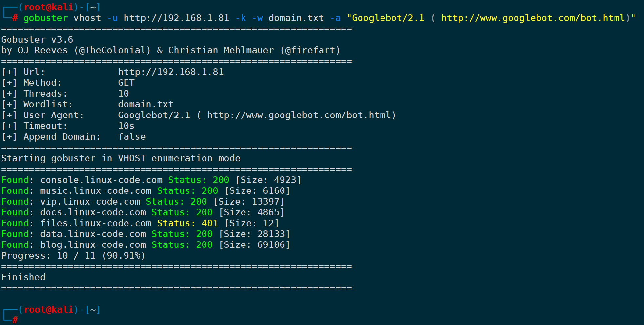Viewport: 644px width, 325px height.
Task: Click the Url value http://192.168.1.81
Action: [x=171, y=72]
